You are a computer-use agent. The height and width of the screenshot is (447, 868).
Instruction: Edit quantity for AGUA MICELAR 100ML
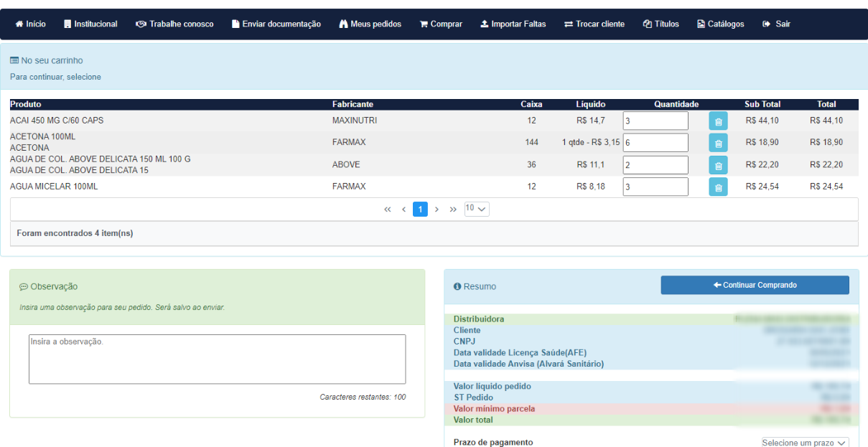(x=655, y=187)
